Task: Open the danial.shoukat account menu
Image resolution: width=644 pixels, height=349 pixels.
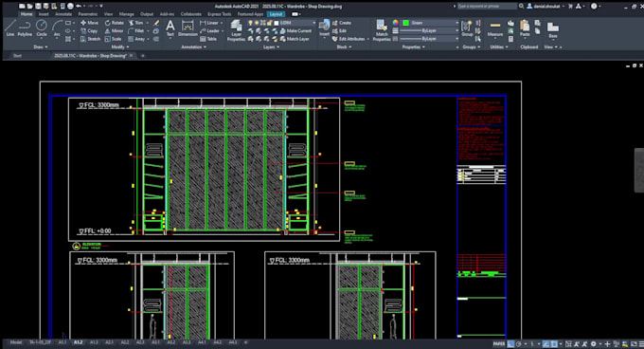Action: point(546,7)
